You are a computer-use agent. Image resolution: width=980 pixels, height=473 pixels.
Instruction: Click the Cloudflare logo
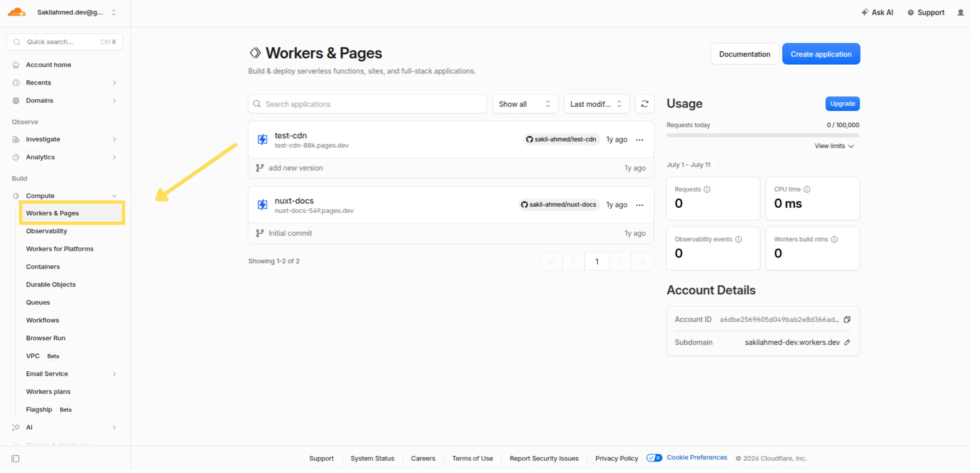coord(17,12)
